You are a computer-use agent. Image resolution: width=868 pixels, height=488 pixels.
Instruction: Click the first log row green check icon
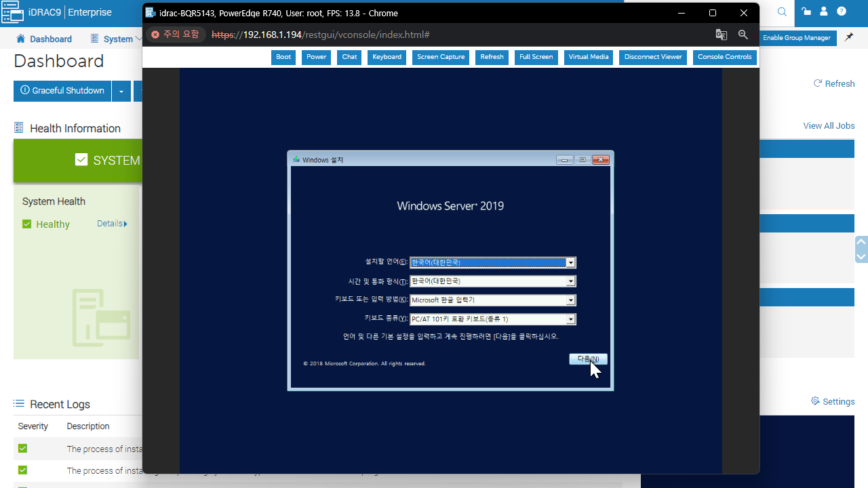coord(23,449)
